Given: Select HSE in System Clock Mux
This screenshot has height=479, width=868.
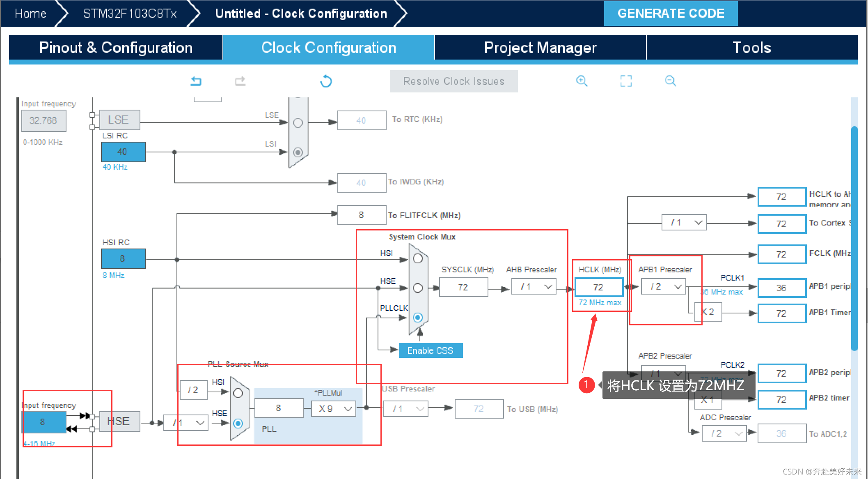Looking at the screenshot, I should 418,288.
